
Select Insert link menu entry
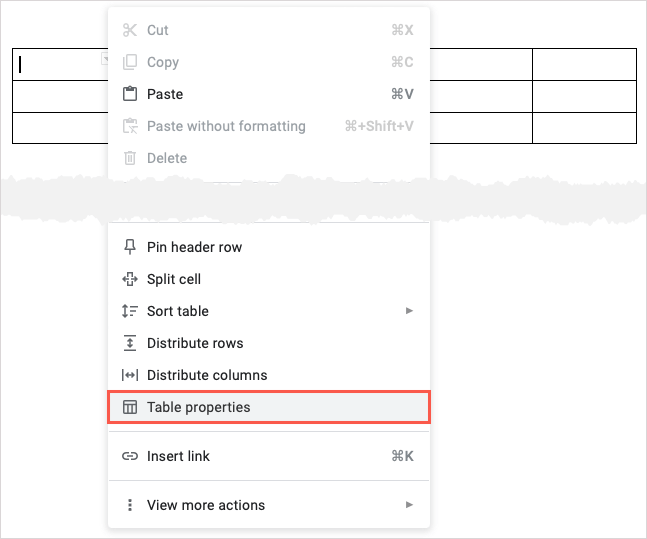tap(178, 456)
